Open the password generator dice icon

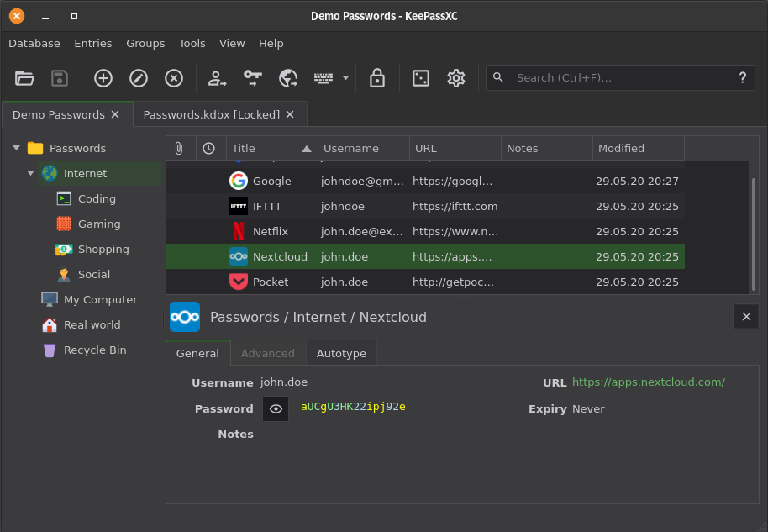coord(420,77)
